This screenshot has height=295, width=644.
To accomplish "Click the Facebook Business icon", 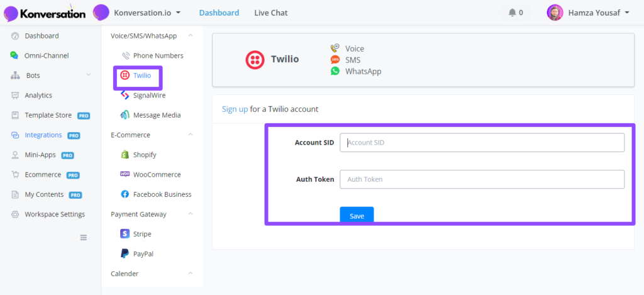I will pyautogui.click(x=125, y=194).
